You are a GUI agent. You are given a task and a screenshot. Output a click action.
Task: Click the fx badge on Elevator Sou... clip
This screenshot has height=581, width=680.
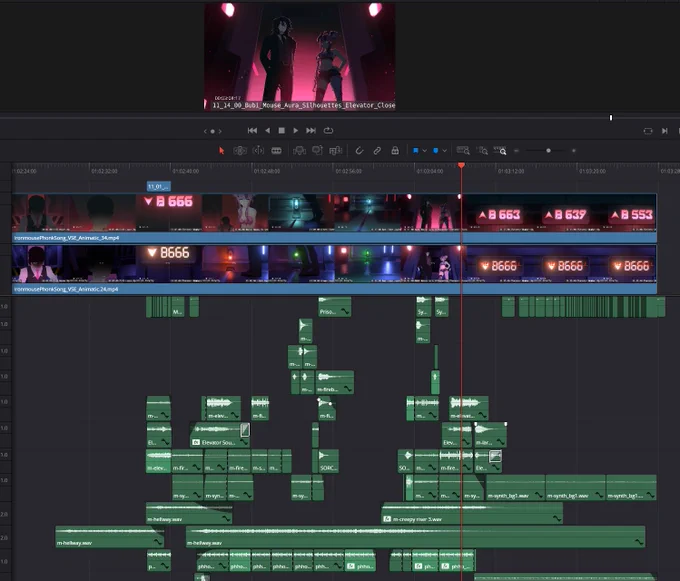point(196,443)
